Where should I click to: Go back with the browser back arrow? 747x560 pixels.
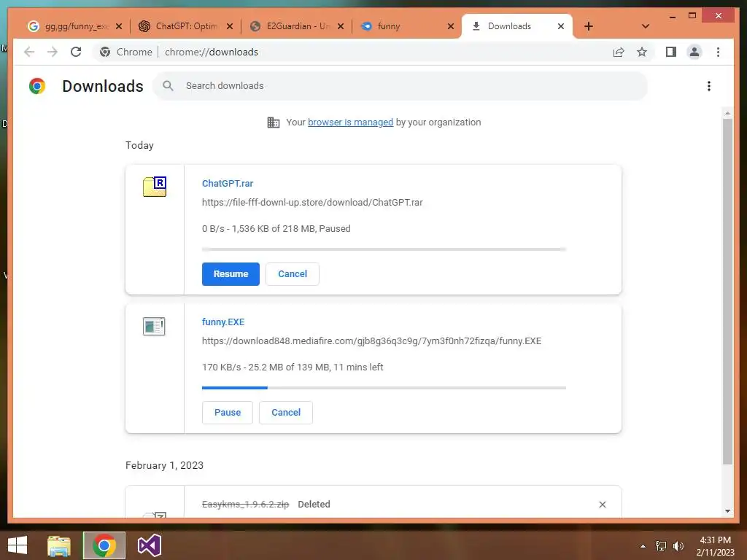29,52
